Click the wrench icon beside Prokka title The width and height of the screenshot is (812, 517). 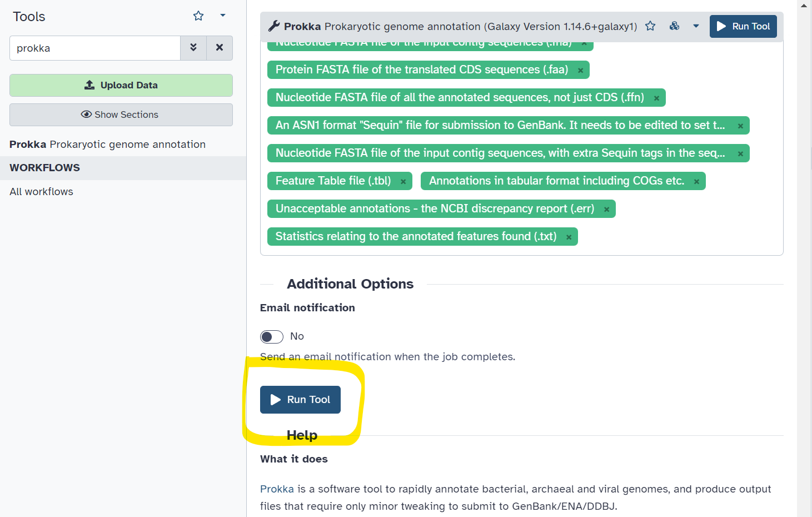point(274,26)
